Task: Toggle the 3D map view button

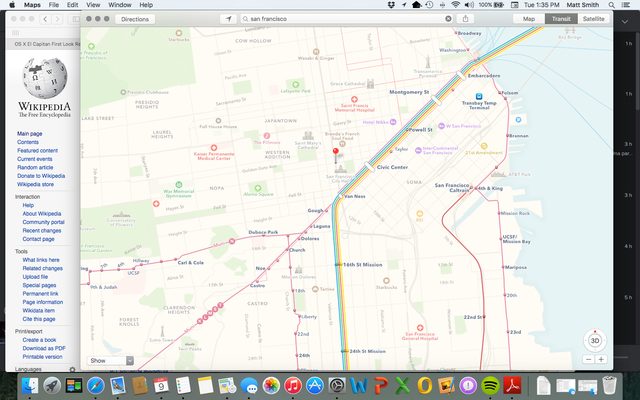Action: [x=595, y=340]
